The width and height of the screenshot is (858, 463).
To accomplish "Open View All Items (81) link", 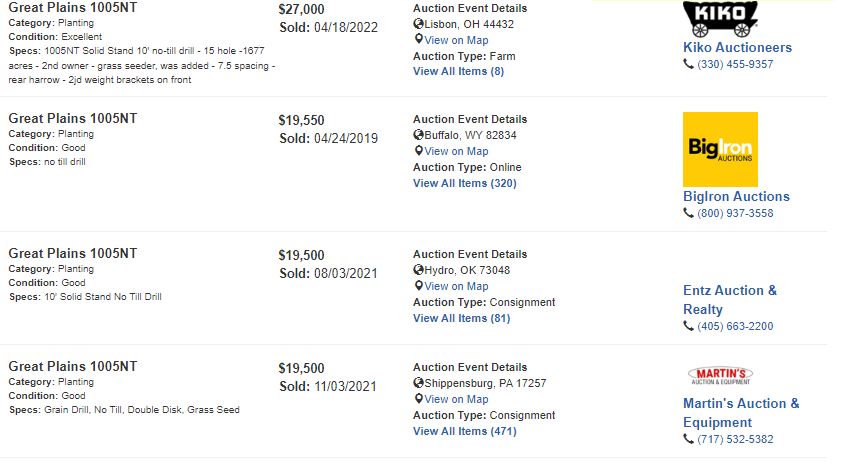I will coord(461,318).
